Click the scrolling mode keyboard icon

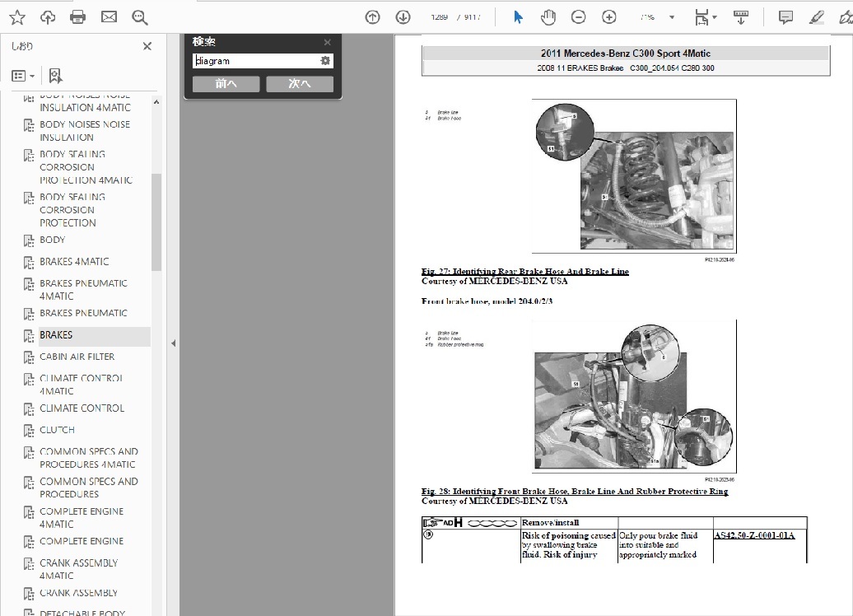point(740,17)
